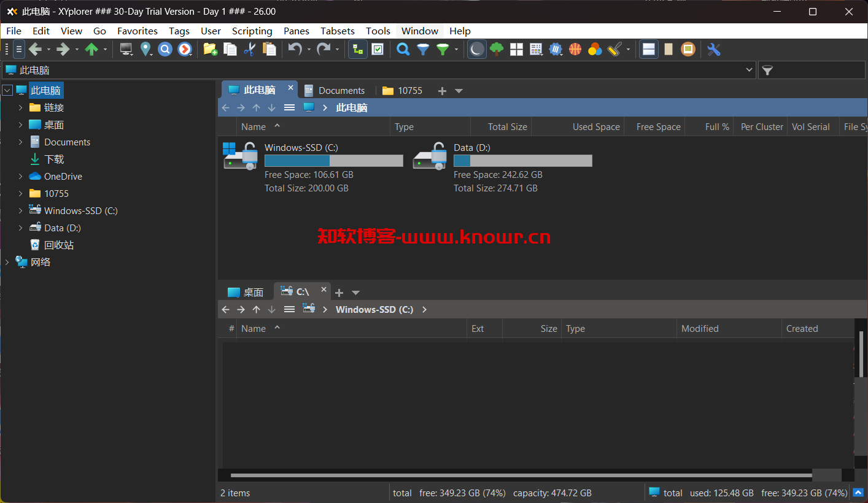868x503 pixels.
Task: Add new tab in bottom pane
Action: click(x=339, y=293)
